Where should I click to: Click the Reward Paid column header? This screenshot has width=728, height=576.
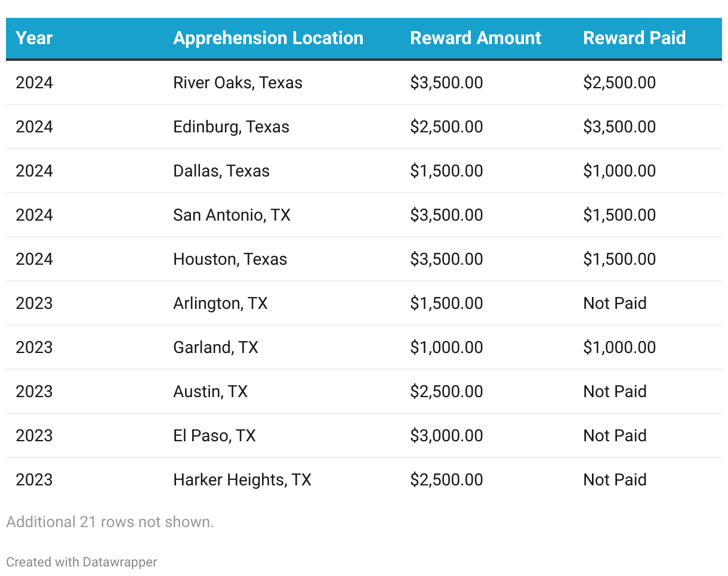(x=634, y=38)
